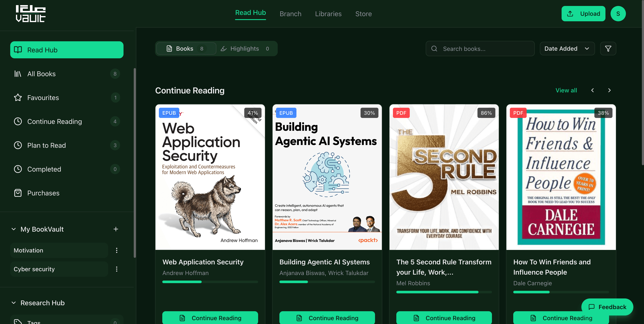Select Cyber security collection

click(59, 269)
